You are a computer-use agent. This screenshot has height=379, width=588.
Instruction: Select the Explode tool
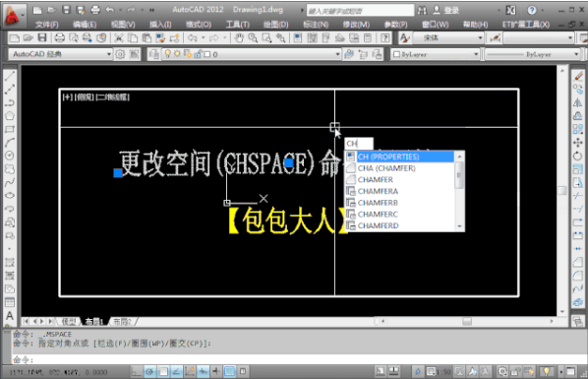(578, 302)
